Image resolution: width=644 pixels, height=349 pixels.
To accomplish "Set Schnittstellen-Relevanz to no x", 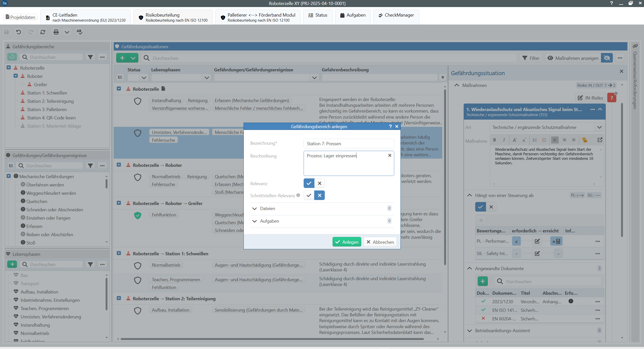I will (x=319, y=195).
